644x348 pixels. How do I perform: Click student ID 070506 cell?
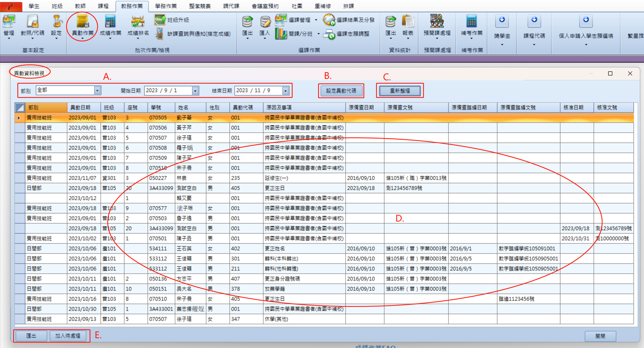pyautogui.click(x=161, y=128)
